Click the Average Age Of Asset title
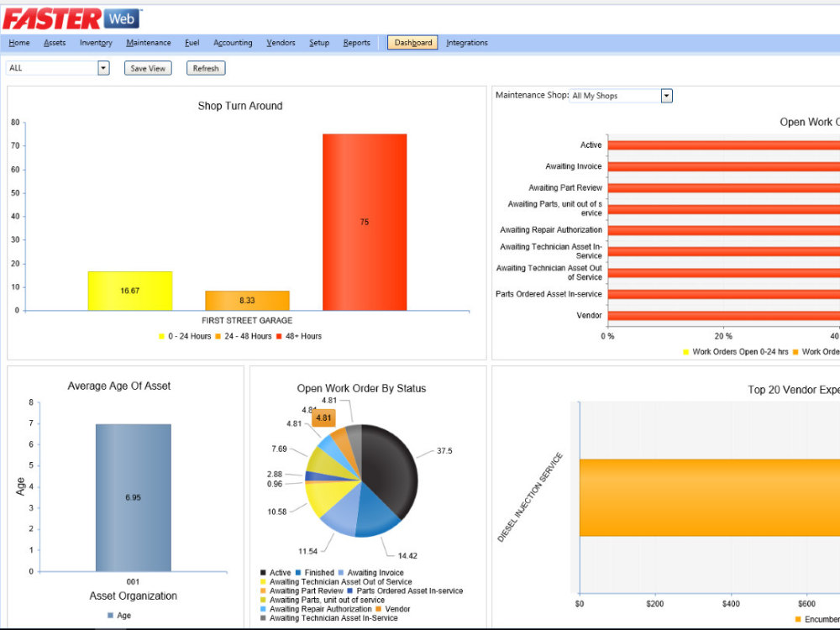 click(119, 386)
